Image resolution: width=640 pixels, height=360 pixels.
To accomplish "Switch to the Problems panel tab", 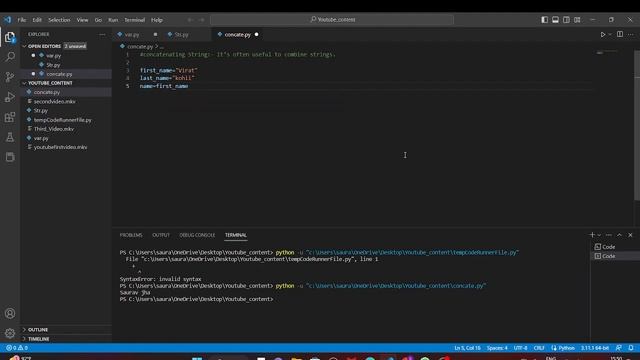I will [131, 235].
